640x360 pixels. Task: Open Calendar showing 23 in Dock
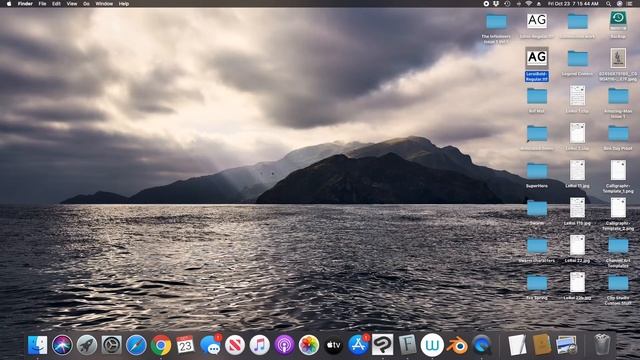[185, 345]
